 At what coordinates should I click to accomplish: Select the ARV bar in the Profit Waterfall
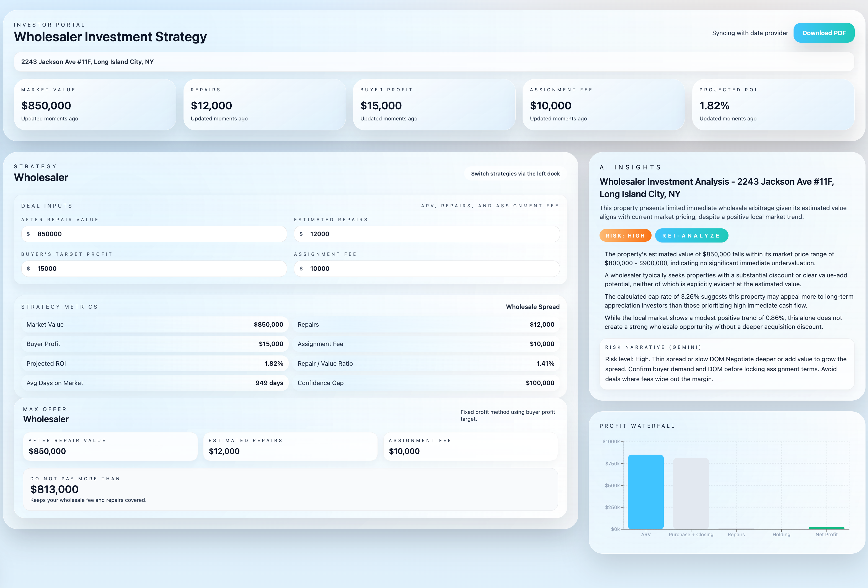pos(645,491)
